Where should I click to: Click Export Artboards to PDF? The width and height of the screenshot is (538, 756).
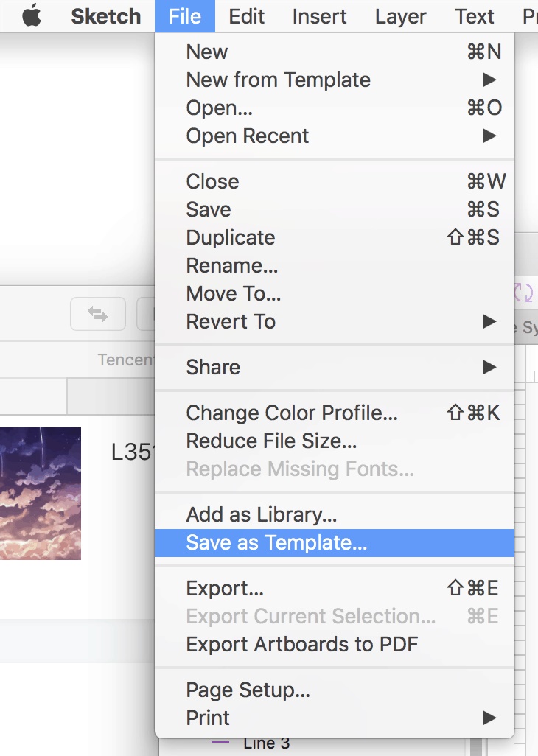[302, 645]
